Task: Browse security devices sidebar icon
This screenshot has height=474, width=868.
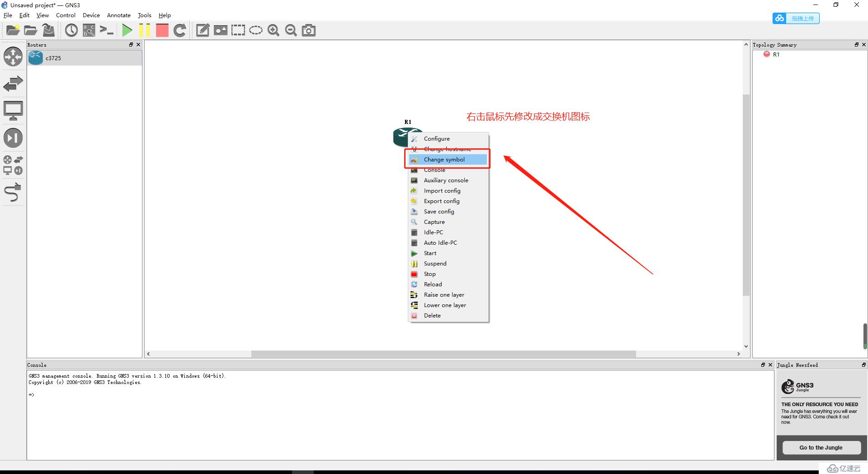Action: click(x=13, y=138)
